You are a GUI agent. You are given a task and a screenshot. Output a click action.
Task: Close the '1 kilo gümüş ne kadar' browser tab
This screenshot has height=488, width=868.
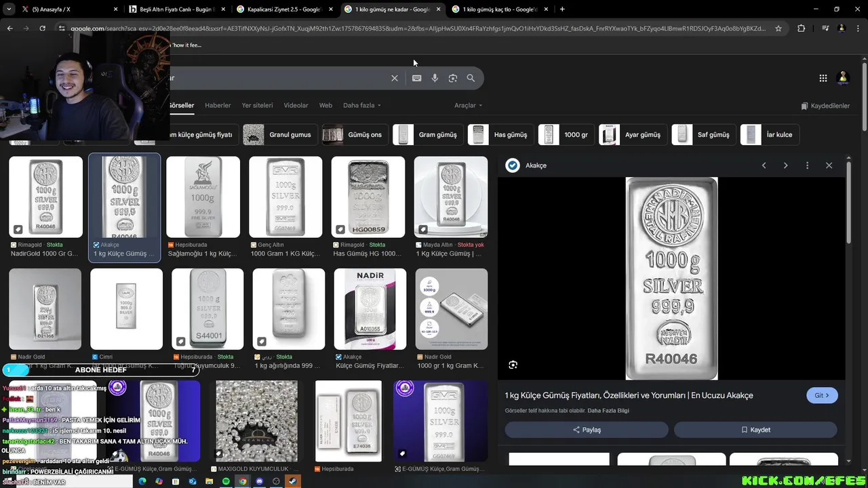pos(438,9)
